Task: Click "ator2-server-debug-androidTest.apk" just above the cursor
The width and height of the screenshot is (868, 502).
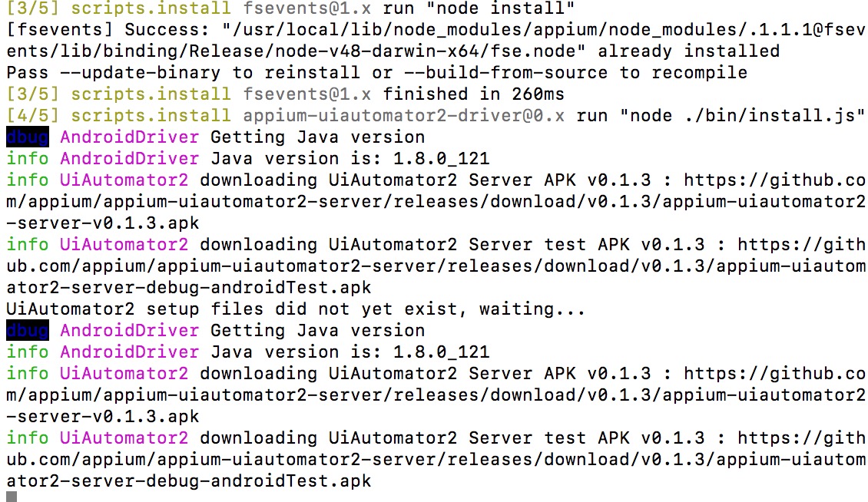Action: coord(189,481)
